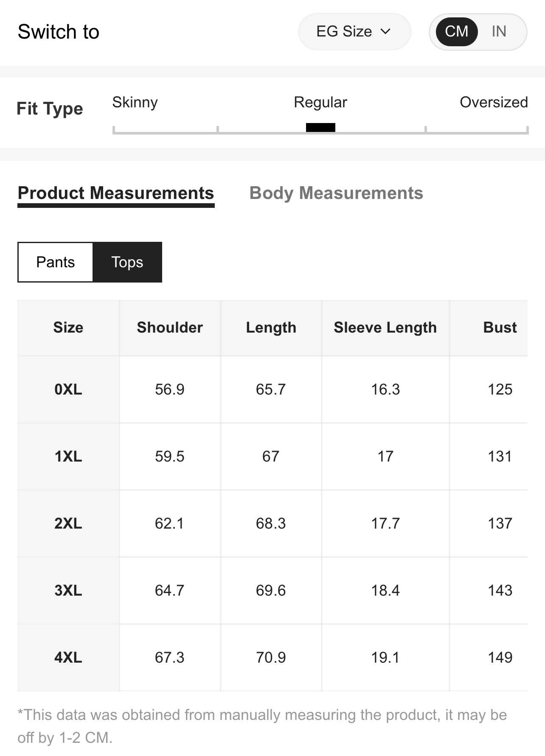The height and width of the screenshot is (756, 545).
Task: Switch units to CM
Action: coord(456,32)
